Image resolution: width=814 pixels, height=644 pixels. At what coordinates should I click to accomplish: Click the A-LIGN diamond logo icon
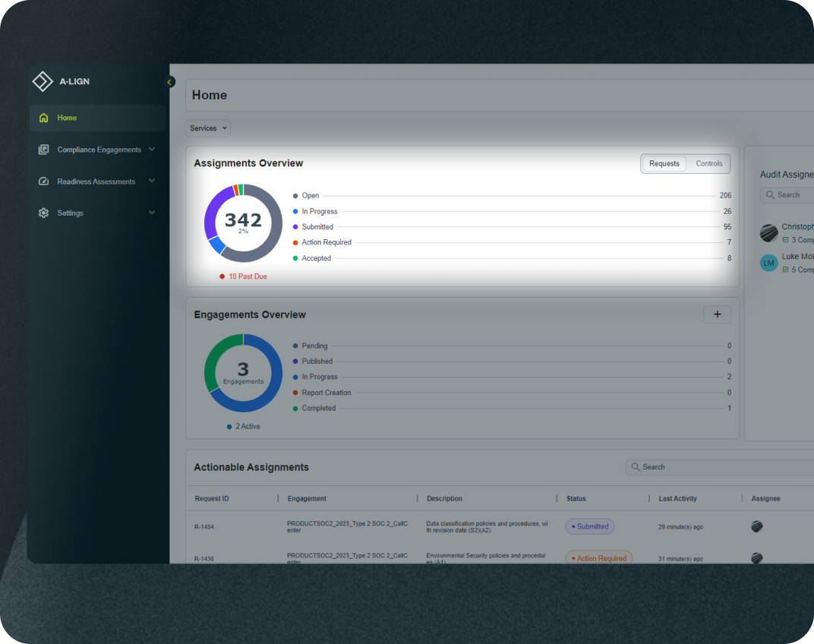(x=43, y=81)
